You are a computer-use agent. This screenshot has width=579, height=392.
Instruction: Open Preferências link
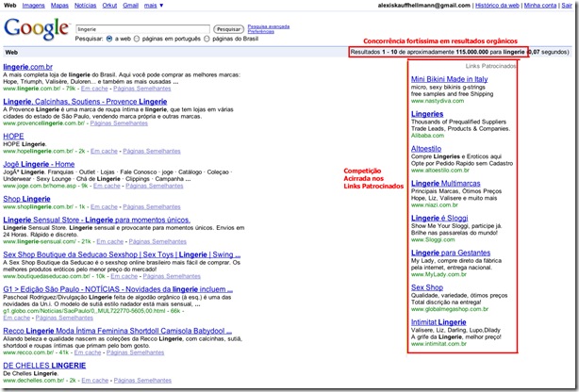coord(260,31)
